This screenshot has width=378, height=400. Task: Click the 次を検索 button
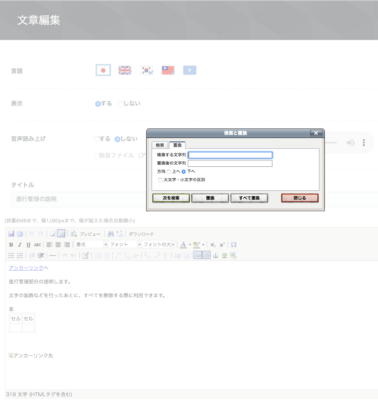[171, 198]
